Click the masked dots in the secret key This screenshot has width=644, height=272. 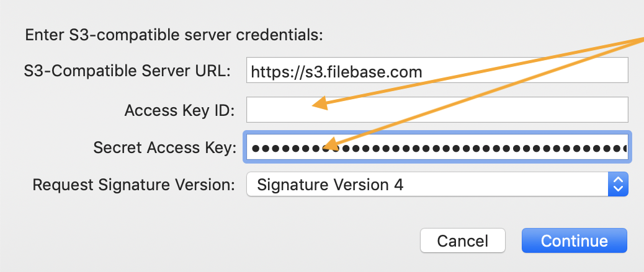click(x=439, y=148)
